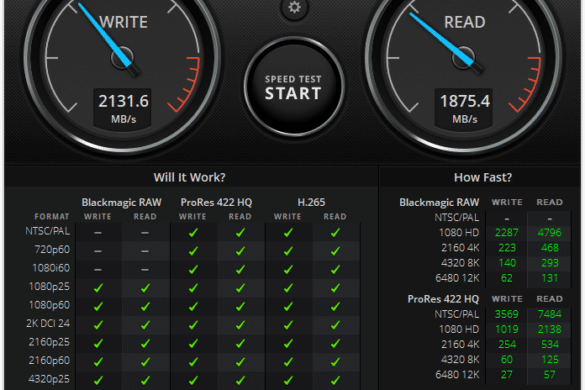Click ProRes 1080 HD write value 1019
Viewport: 585px width, 390px height.
tap(507, 329)
